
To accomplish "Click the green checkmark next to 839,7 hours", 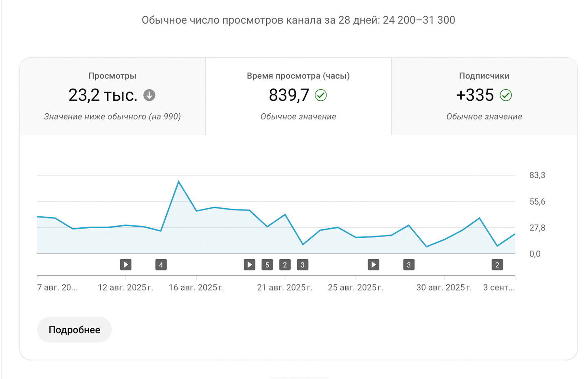I will tap(321, 95).
